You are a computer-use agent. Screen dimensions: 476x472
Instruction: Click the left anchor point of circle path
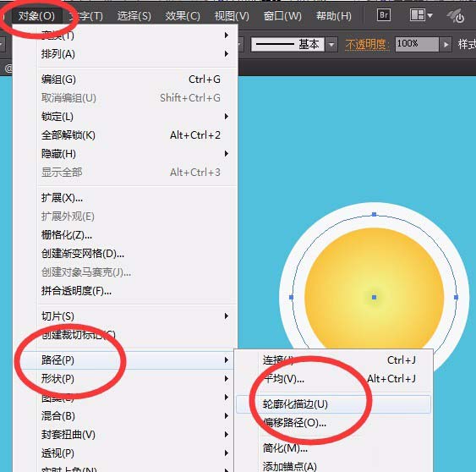(292, 298)
